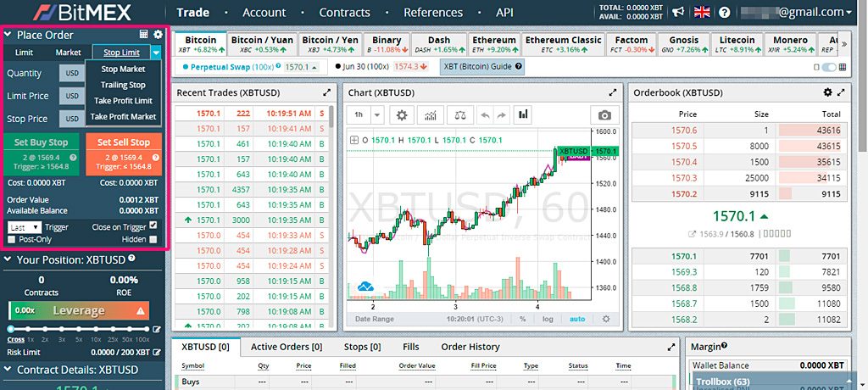Click the cloud logo on chart
Image resolution: width=868 pixels, height=390 pixels.
366,287
